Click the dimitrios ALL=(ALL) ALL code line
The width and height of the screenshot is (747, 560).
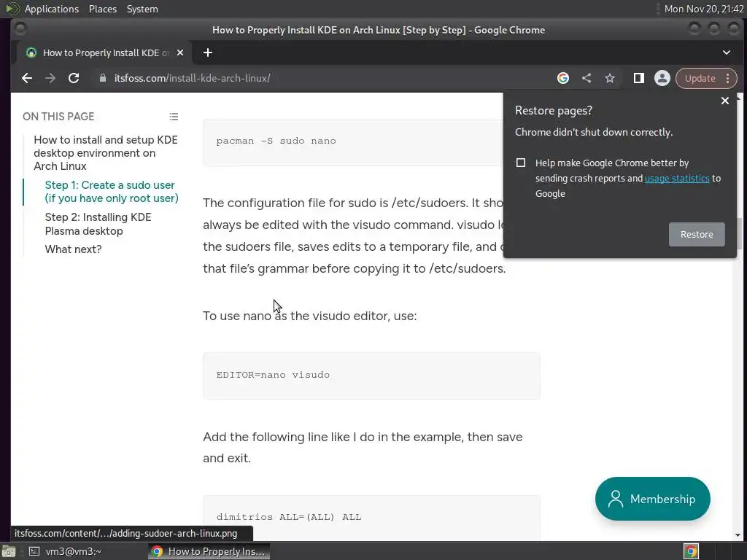pos(289,517)
